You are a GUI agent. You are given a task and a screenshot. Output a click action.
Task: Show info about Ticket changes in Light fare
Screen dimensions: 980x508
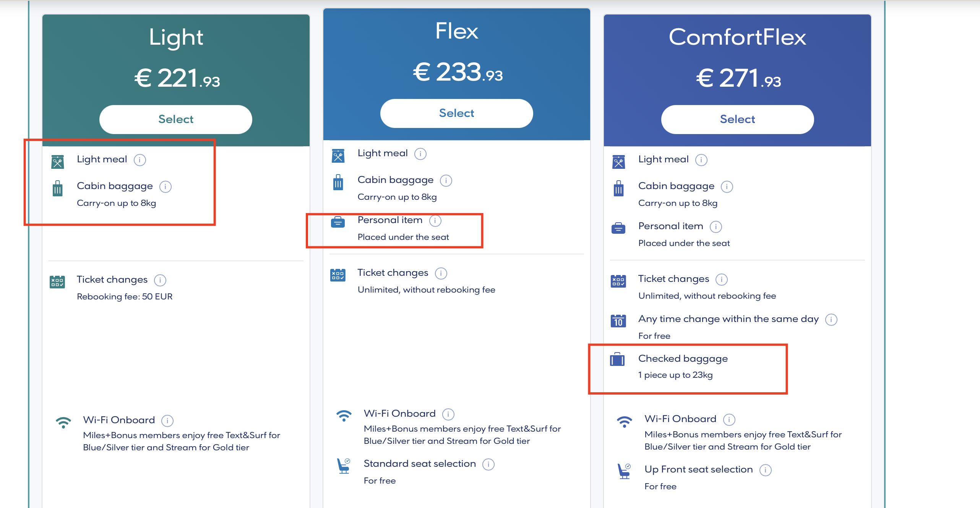coord(160,280)
